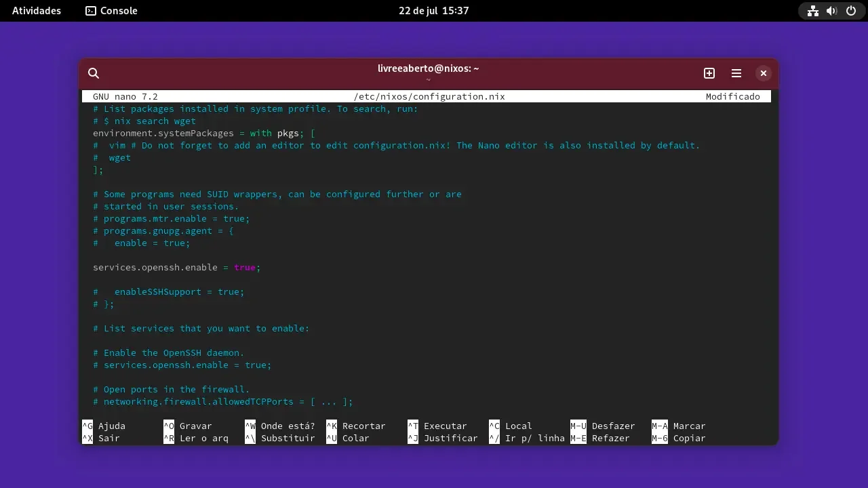Click the ^K Recortar shortcut
The image size is (868, 488).
(356, 426)
